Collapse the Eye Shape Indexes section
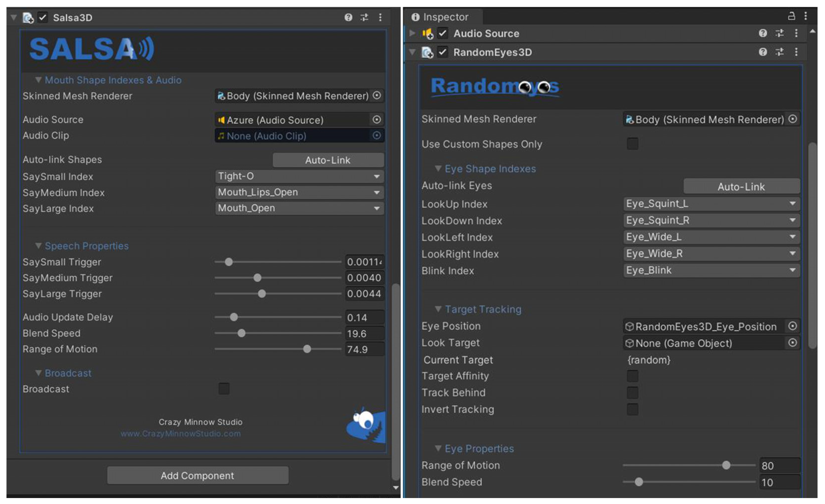 (438, 168)
